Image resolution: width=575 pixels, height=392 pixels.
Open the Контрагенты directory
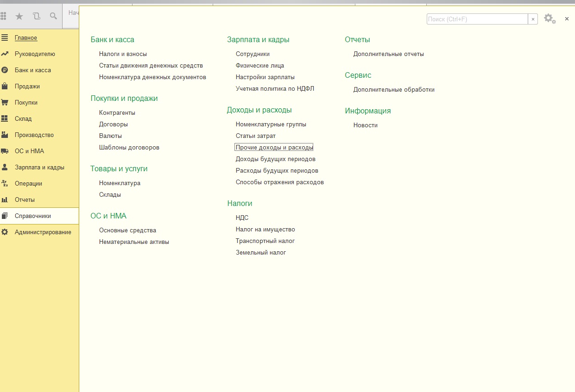[117, 113]
